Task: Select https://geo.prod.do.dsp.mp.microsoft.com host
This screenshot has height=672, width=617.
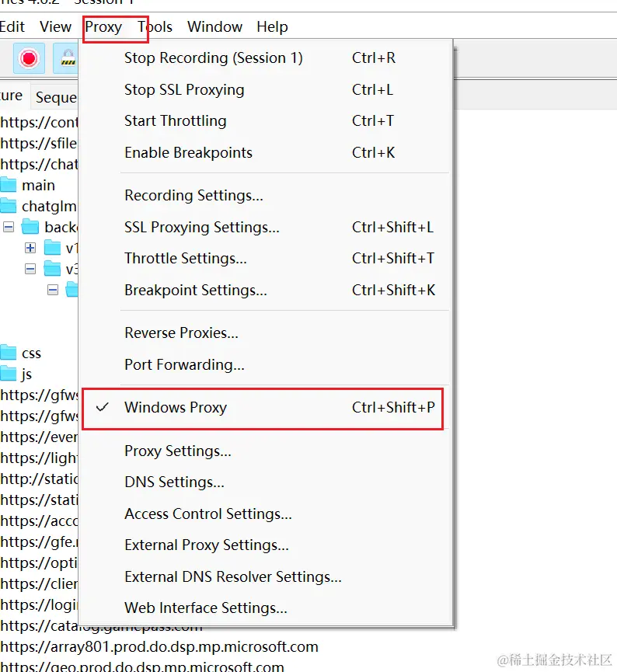Action: (142, 667)
